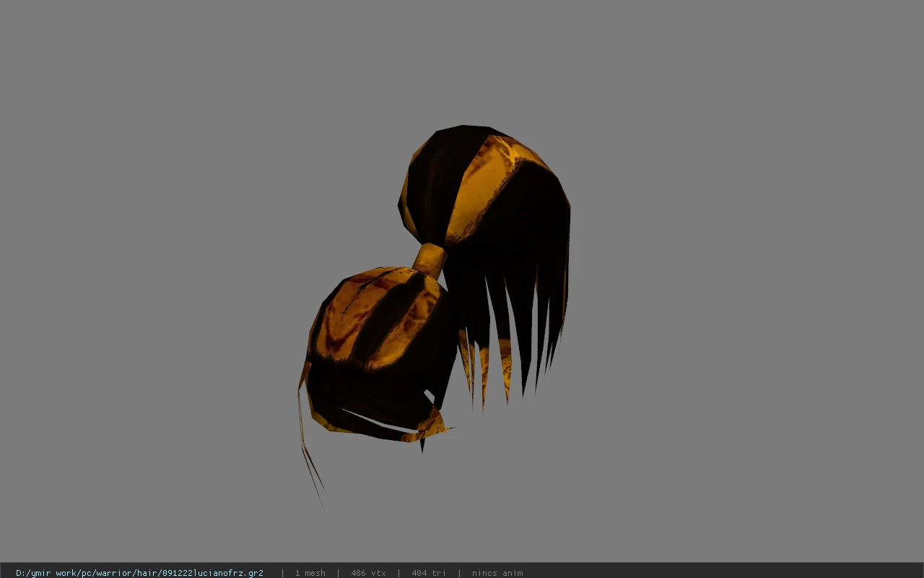Click the '404 tri' triangle count
The width and height of the screenshot is (924, 578).
coord(429,573)
